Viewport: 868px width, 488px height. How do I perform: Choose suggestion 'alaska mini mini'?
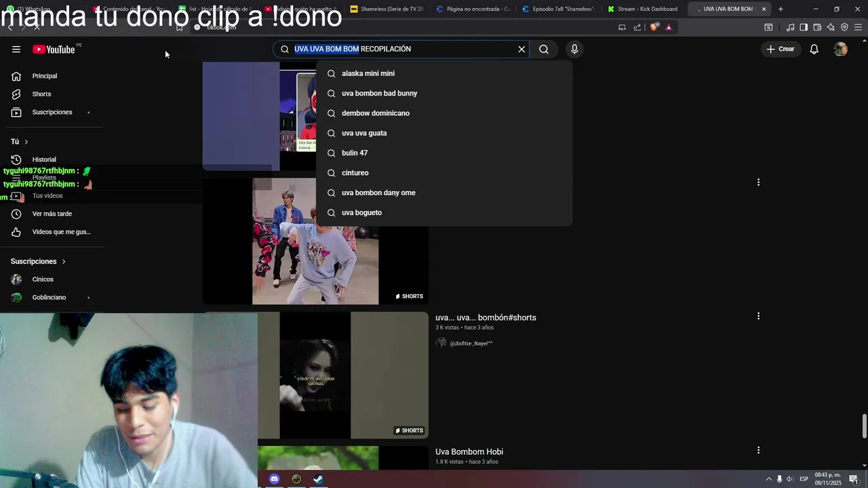pyautogui.click(x=444, y=73)
